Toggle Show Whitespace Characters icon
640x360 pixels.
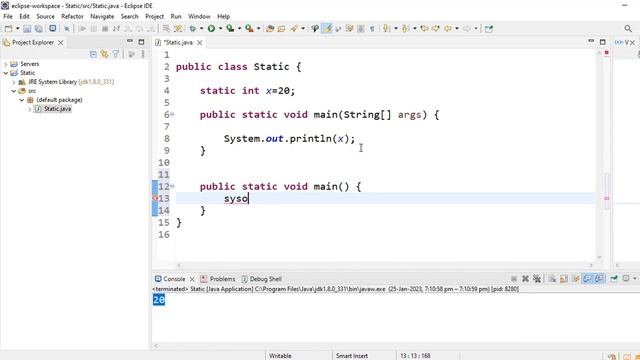coord(372,29)
